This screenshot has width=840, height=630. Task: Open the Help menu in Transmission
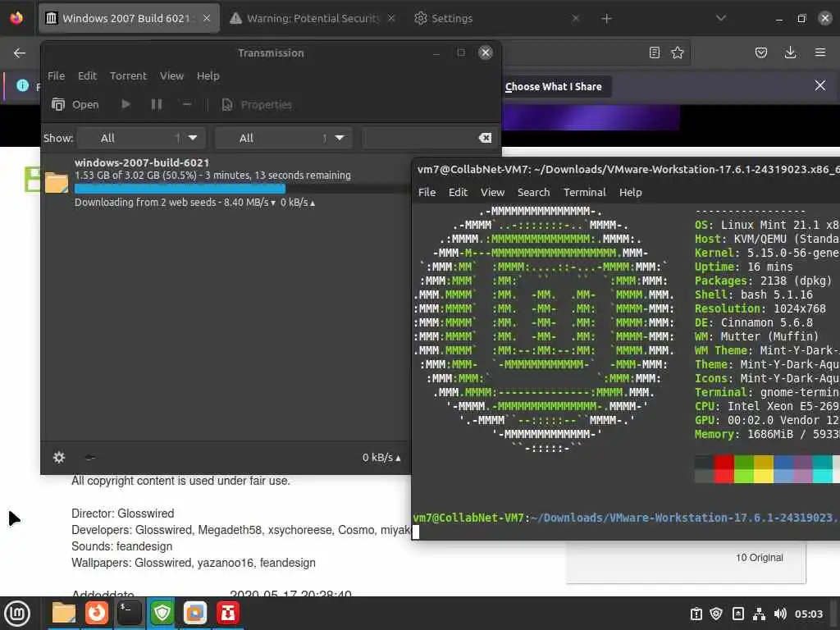208,76
